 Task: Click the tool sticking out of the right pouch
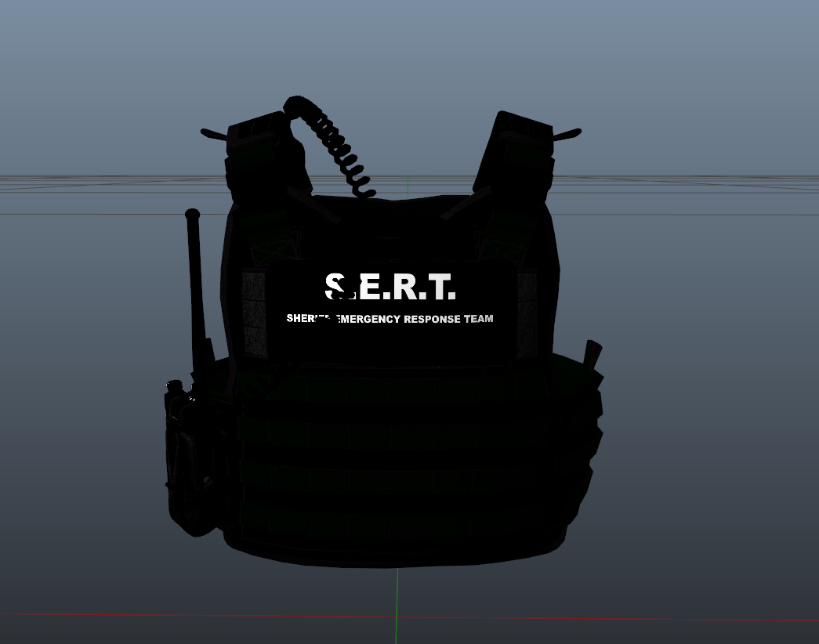pyautogui.click(x=592, y=353)
